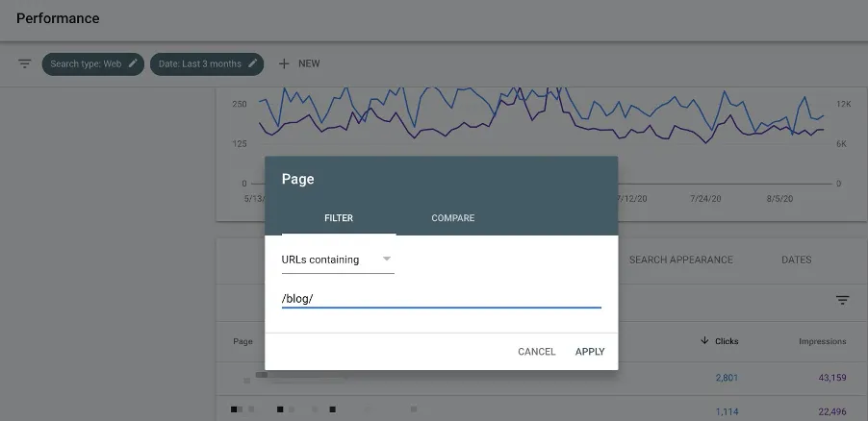Click pencil icon on Date: Last 3 months chip
868x421 pixels.
pyautogui.click(x=253, y=64)
